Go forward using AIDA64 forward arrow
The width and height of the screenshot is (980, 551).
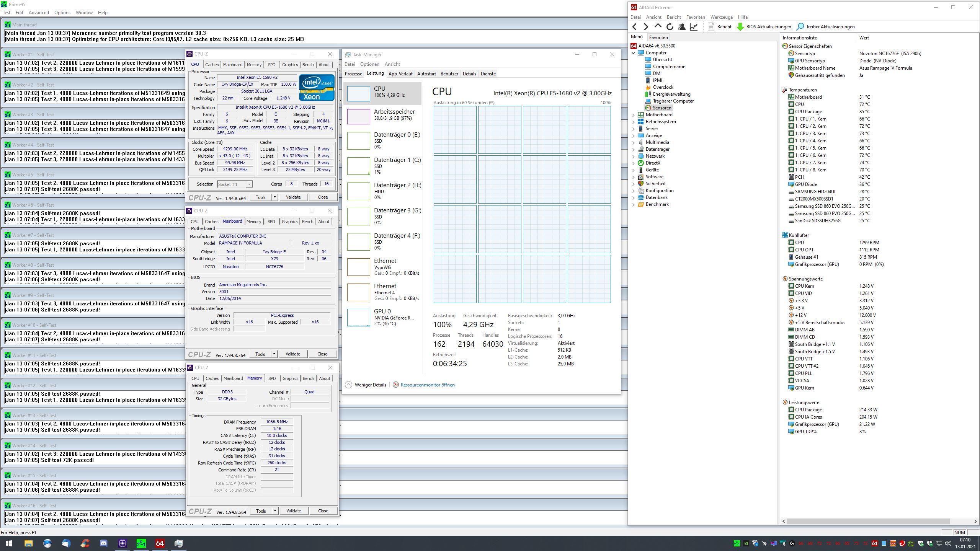(646, 26)
